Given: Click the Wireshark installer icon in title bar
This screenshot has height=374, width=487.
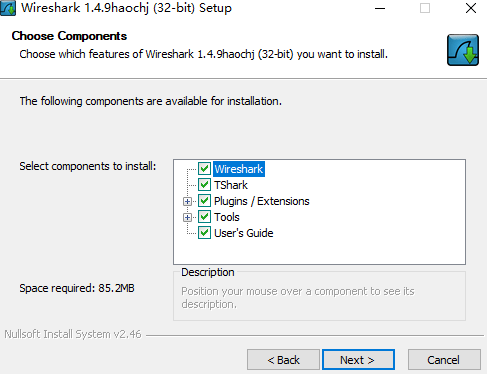Looking at the screenshot, I should click(8, 8).
